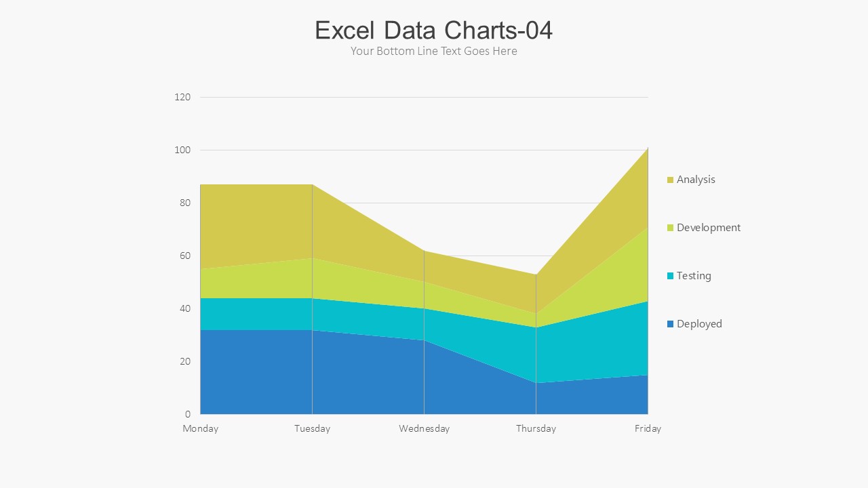Click the Testing legend text
This screenshot has width=868, height=488.
coord(694,276)
